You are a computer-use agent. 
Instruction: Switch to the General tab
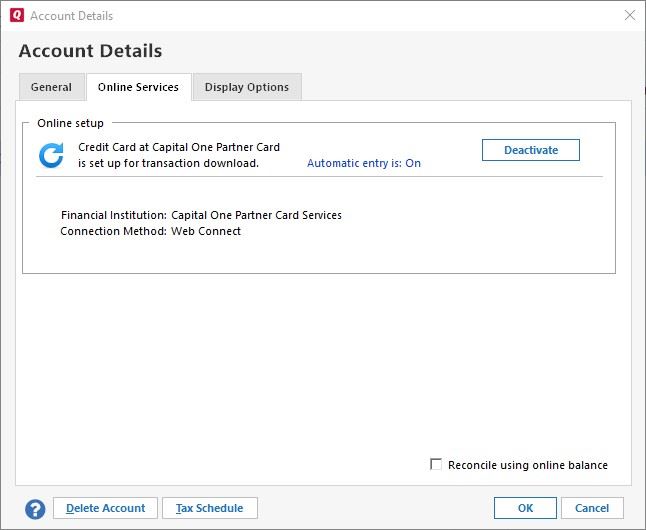pos(51,87)
